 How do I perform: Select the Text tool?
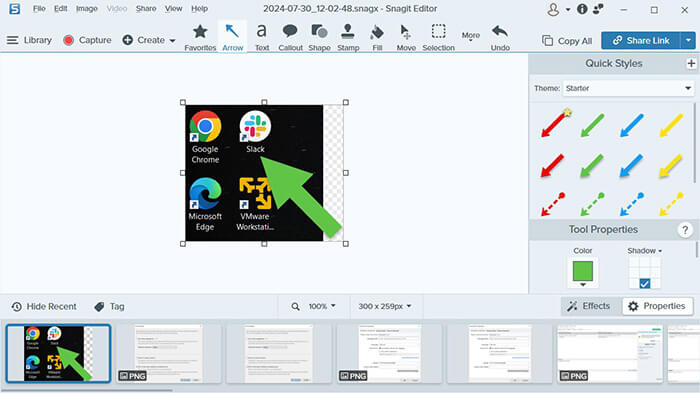coord(262,38)
